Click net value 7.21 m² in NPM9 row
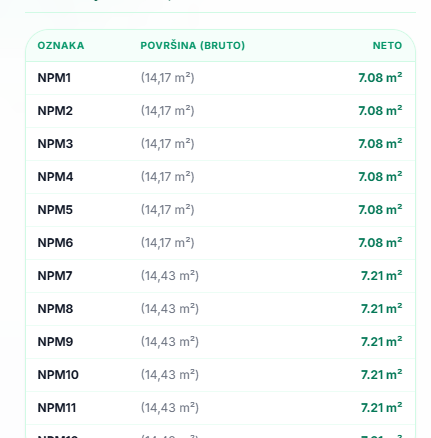The image size is (431, 438). 382,342
